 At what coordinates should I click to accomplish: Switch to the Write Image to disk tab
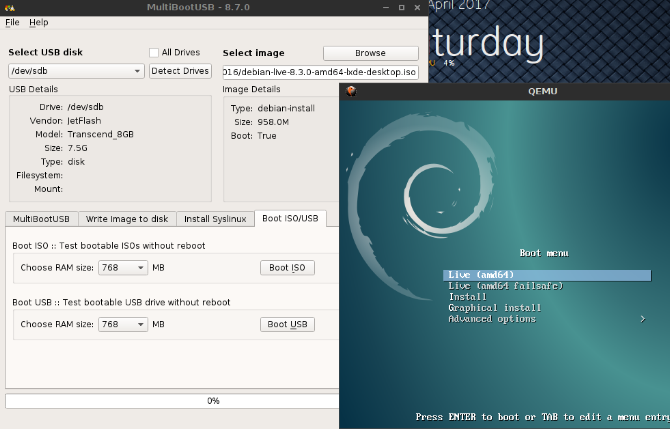click(127, 219)
